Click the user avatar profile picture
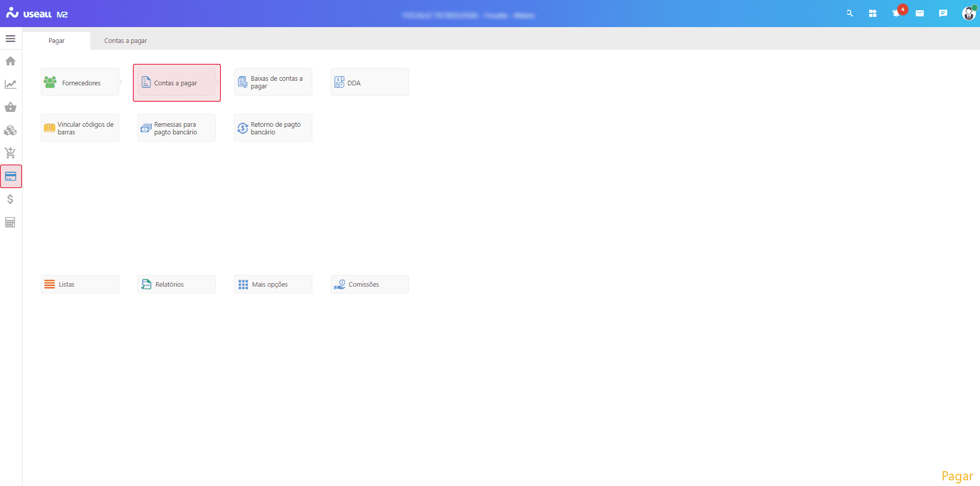This screenshot has height=486, width=980. tap(968, 13)
